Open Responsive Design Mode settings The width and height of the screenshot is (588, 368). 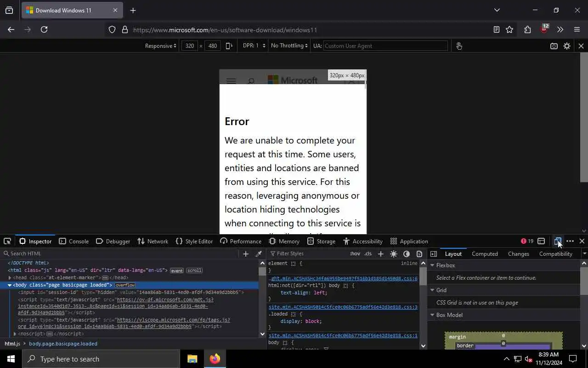(567, 46)
